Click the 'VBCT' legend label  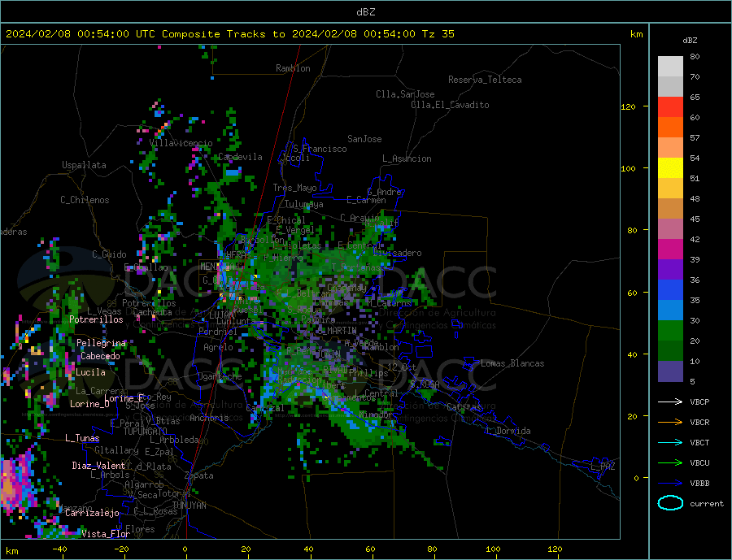pos(699,442)
